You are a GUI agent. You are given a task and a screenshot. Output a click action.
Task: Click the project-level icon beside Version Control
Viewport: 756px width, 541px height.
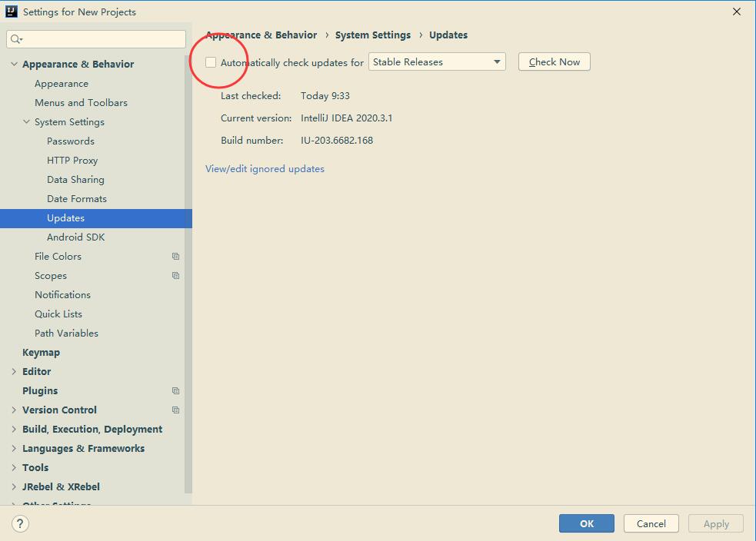(175, 410)
